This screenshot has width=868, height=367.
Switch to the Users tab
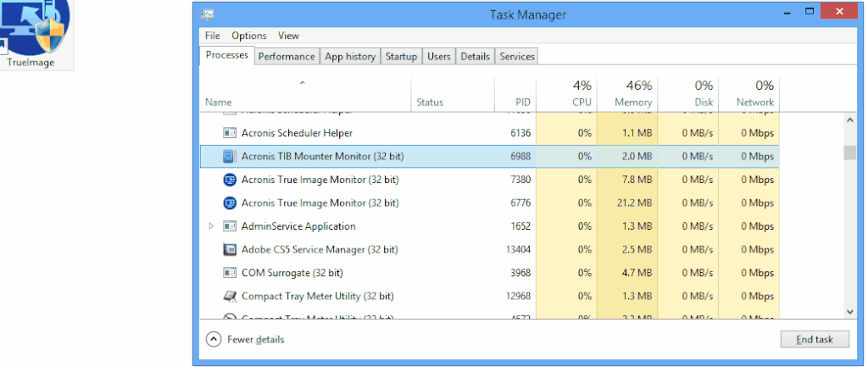pos(439,57)
